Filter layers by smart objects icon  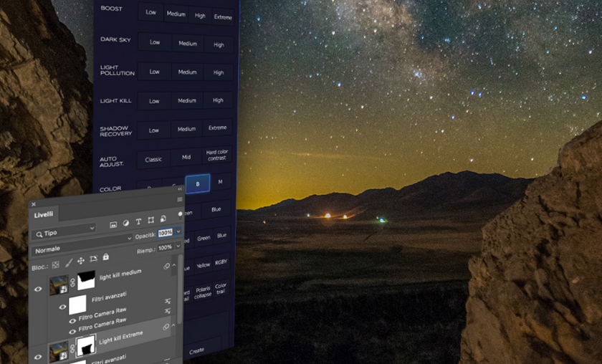click(x=163, y=219)
